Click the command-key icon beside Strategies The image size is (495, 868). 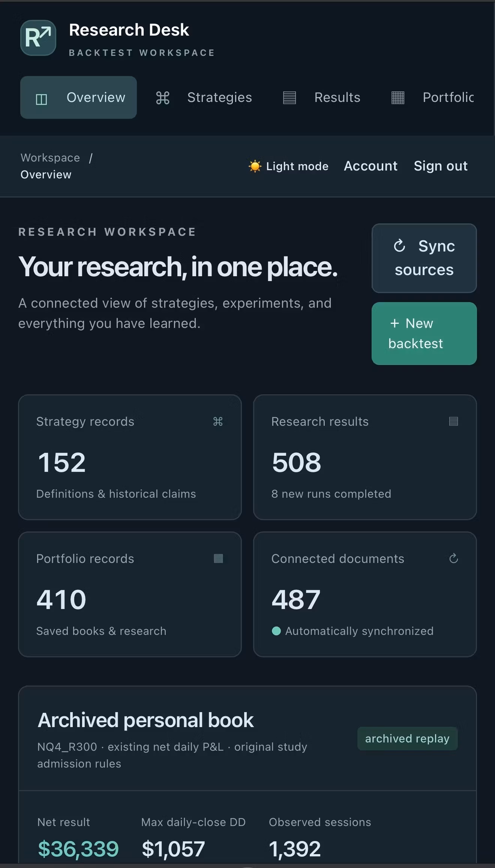[x=163, y=98]
